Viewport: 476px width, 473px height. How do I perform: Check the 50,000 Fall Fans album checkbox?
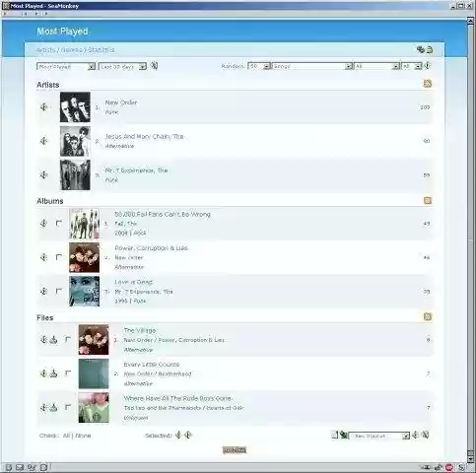coord(59,224)
